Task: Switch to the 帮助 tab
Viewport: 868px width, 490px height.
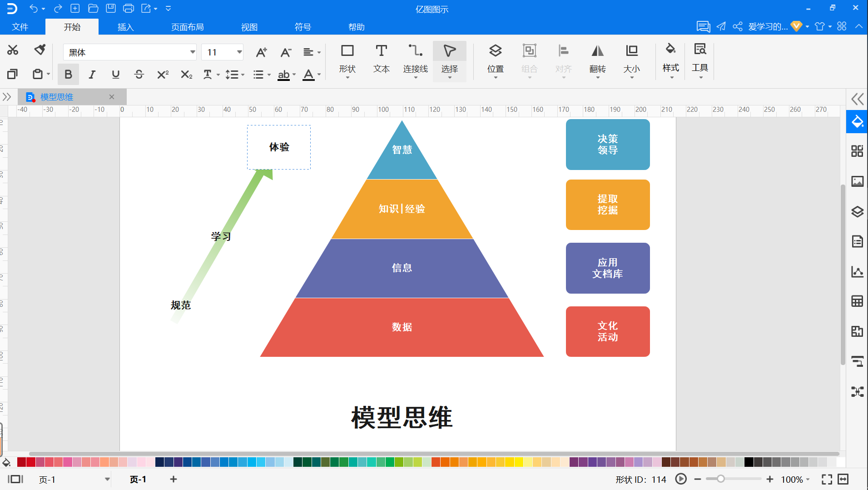Action: coord(357,27)
